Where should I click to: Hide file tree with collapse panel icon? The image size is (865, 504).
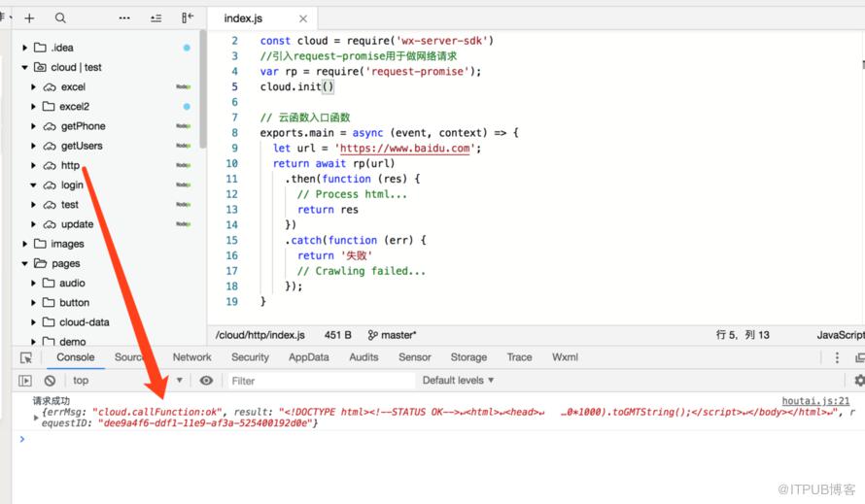[x=188, y=17]
